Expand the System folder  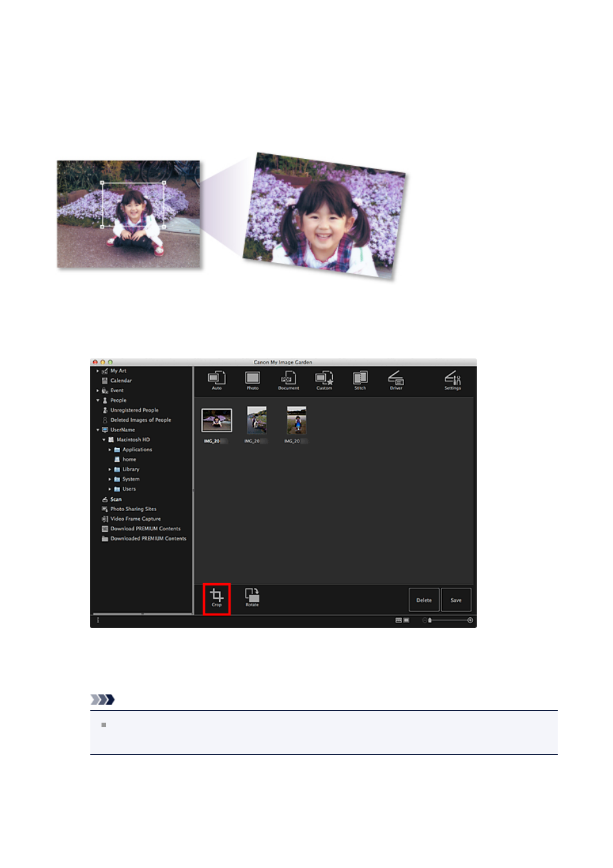(110, 479)
